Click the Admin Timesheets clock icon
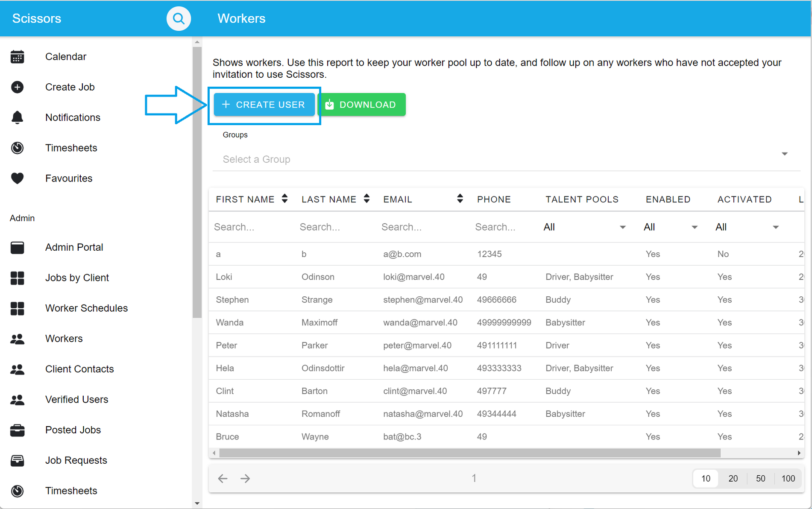Image resolution: width=812 pixels, height=509 pixels. 18,491
